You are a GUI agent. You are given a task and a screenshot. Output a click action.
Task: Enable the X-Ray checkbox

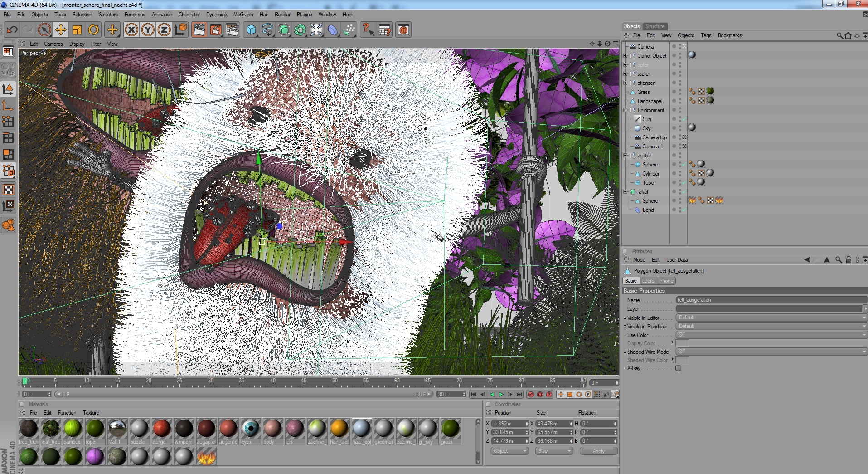(x=679, y=368)
